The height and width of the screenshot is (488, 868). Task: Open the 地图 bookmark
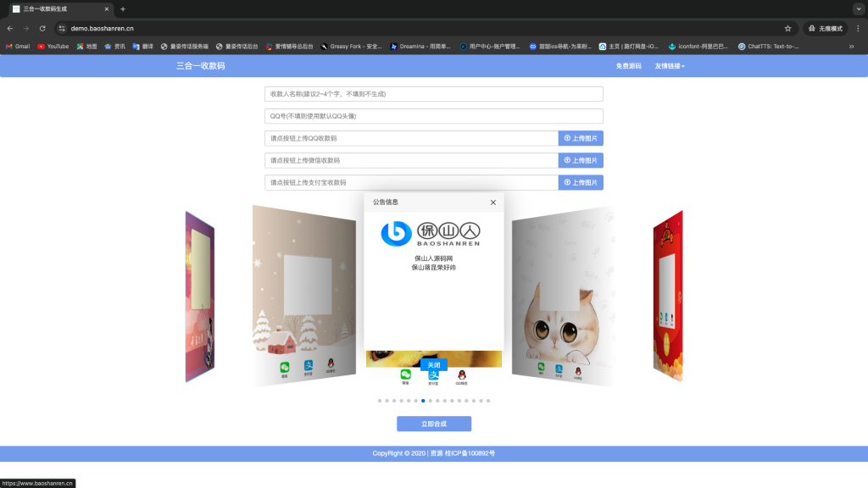click(x=87, y=47)
